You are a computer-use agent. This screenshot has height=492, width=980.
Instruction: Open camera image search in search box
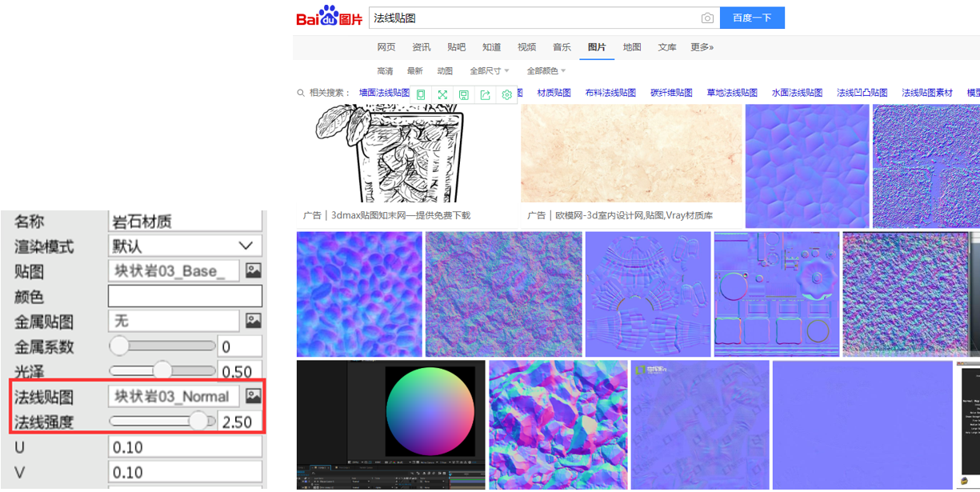pyautogui.click(x=707, y=18)
